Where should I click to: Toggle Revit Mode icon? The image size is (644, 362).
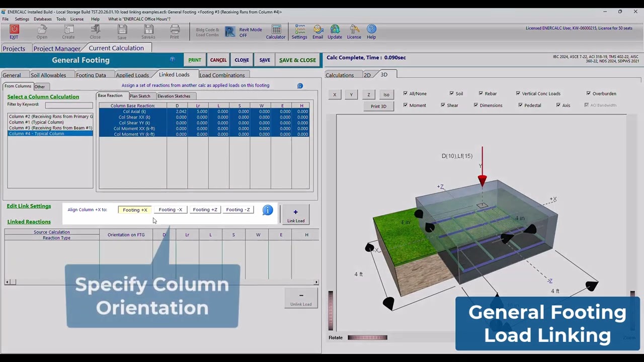pos(230,32)
